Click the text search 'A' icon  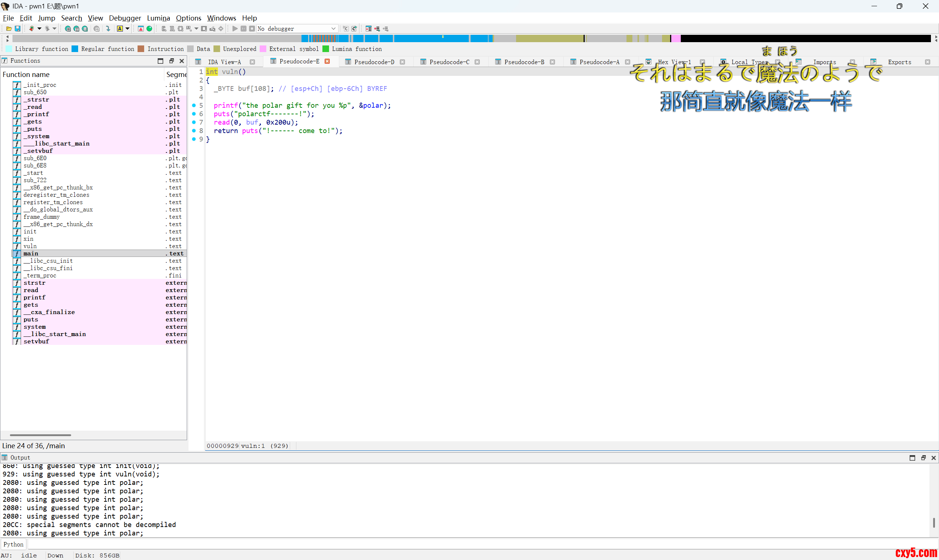[x=120, y=29]
